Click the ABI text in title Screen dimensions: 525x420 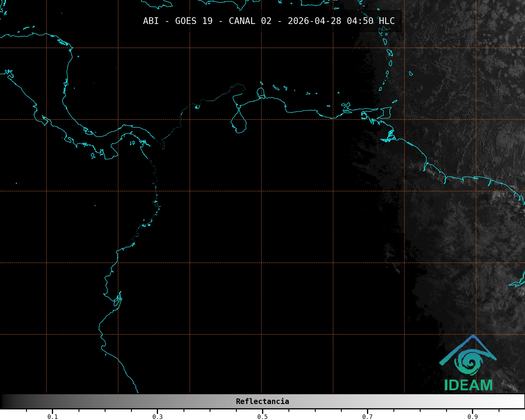click(x=151, y=21)
